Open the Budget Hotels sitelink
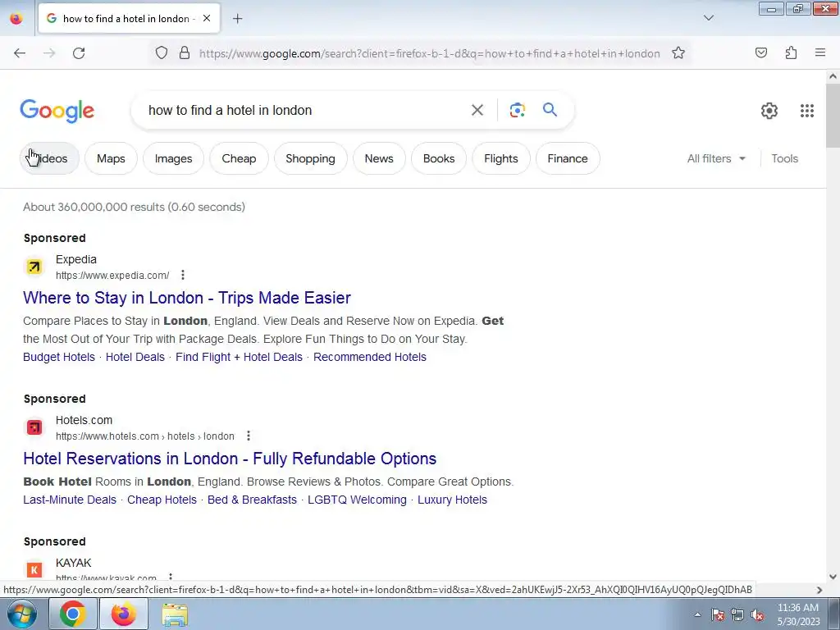 tap(59, 357)
